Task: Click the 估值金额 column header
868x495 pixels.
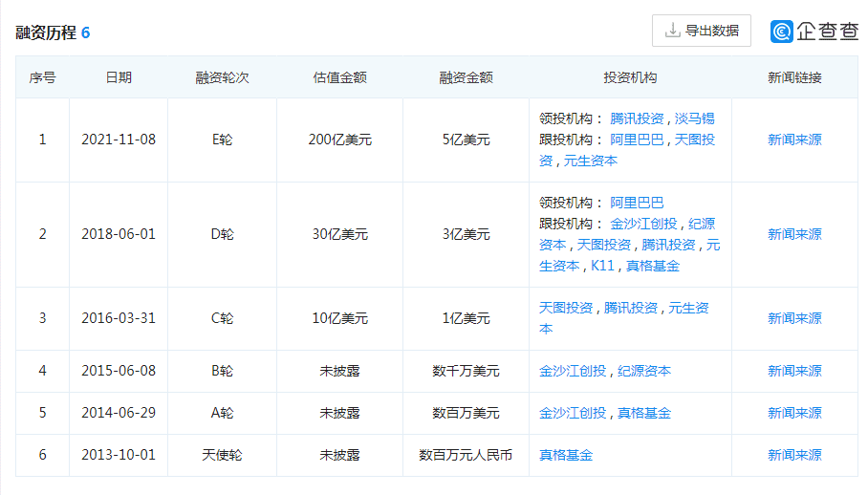Action: (340, 77)
